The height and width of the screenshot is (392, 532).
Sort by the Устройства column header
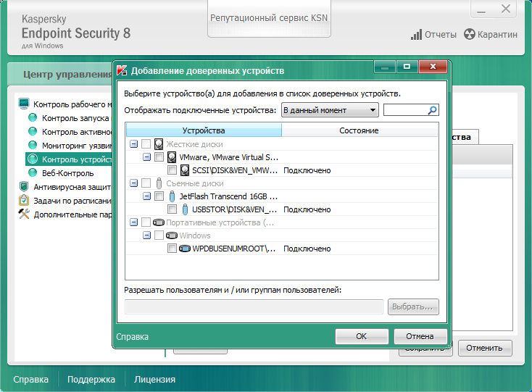204,130
